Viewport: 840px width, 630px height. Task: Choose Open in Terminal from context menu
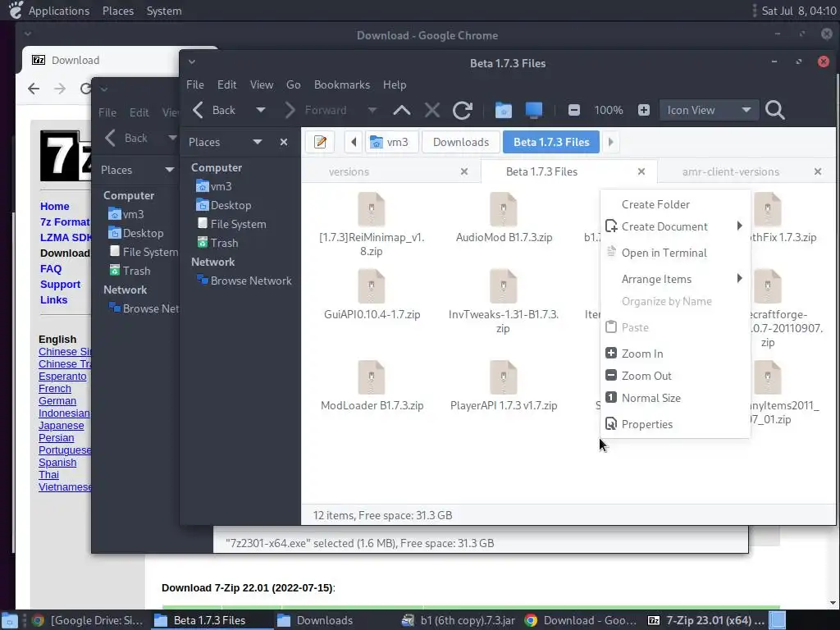675,253
